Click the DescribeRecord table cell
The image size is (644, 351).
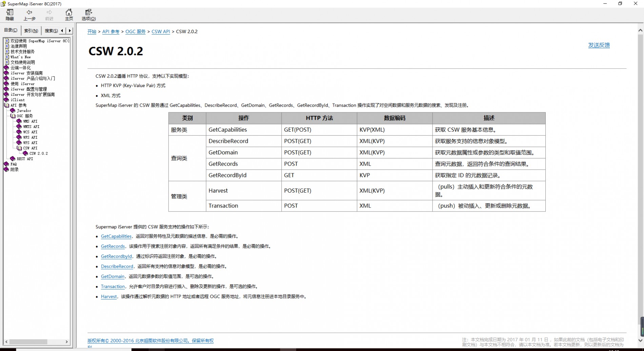(x=244, y=141)
